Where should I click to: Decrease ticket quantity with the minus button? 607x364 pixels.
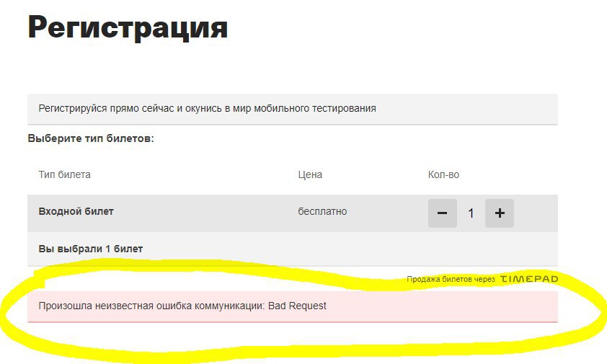pyautogui.click(x=443, y=213)
